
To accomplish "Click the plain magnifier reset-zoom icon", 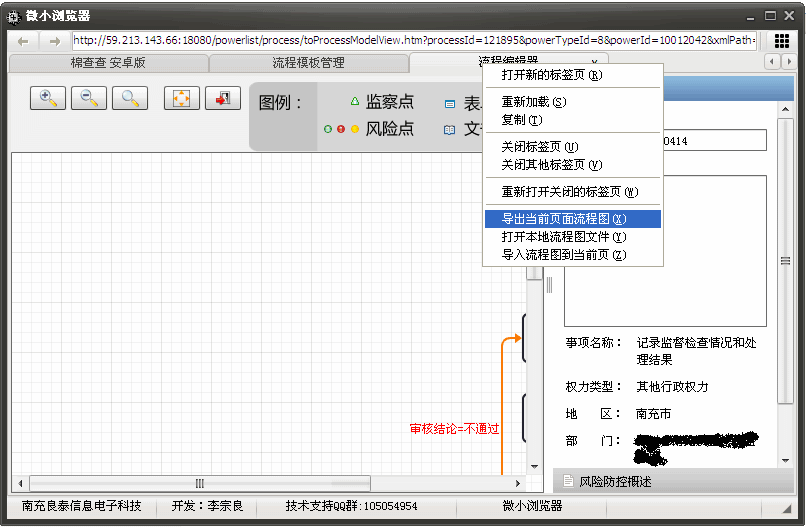I will (x=130, y=98).
